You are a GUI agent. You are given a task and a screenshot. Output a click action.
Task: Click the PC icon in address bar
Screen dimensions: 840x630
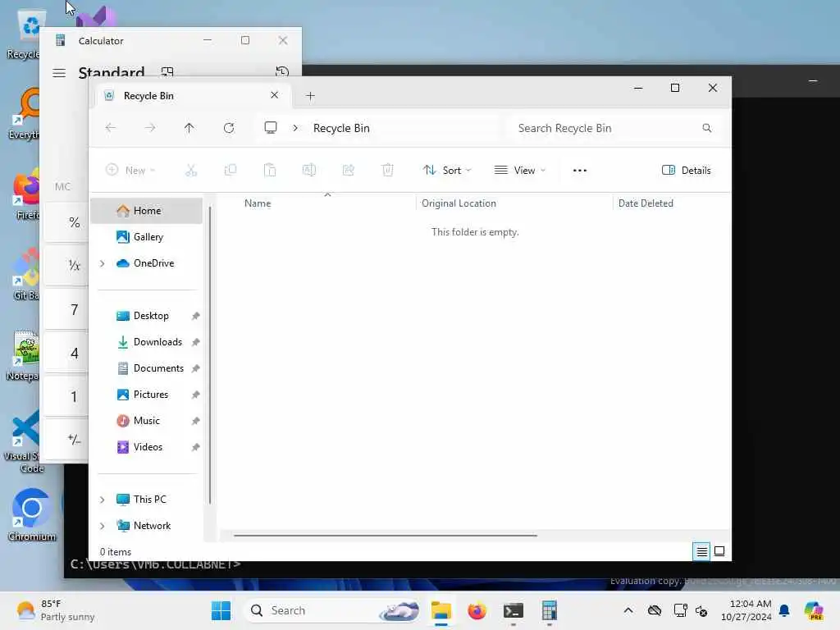tap(271, 127)
